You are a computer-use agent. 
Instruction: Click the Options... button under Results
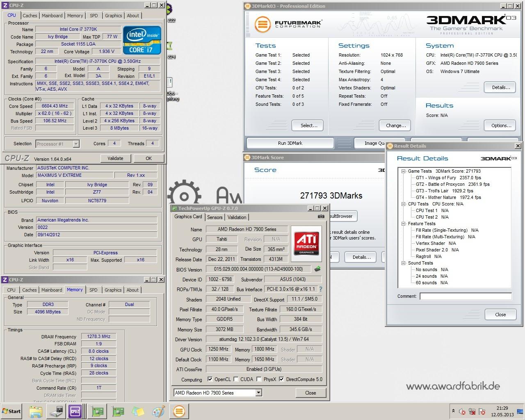pos(501,126)
